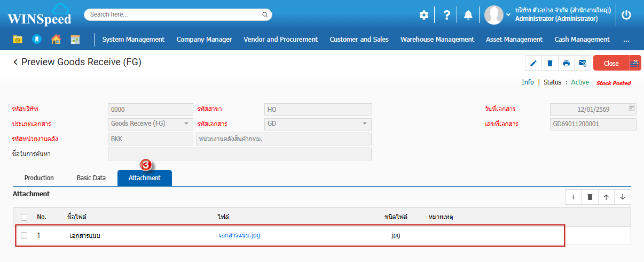
Task: Click the notification bell icon
Action: click(468, 15)
